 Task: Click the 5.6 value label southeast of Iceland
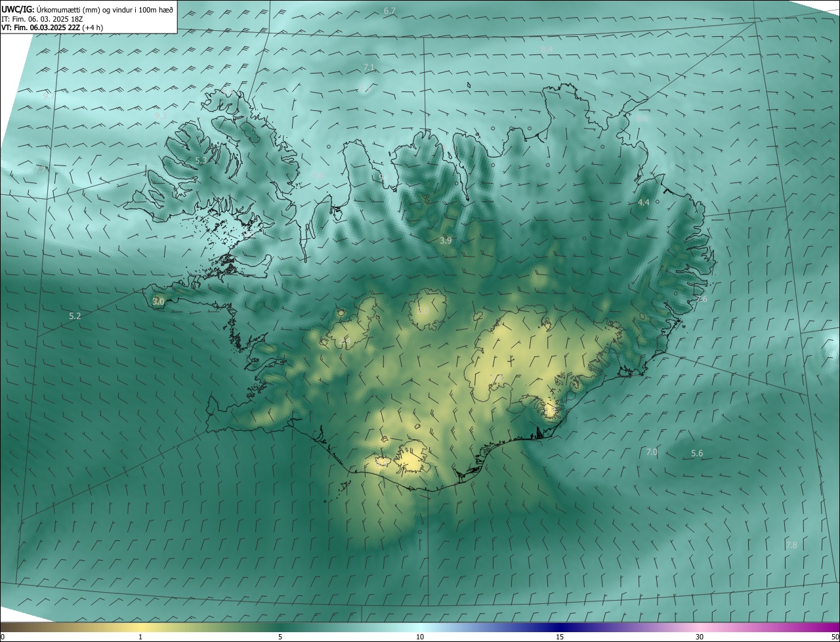(x=697, y=453)
